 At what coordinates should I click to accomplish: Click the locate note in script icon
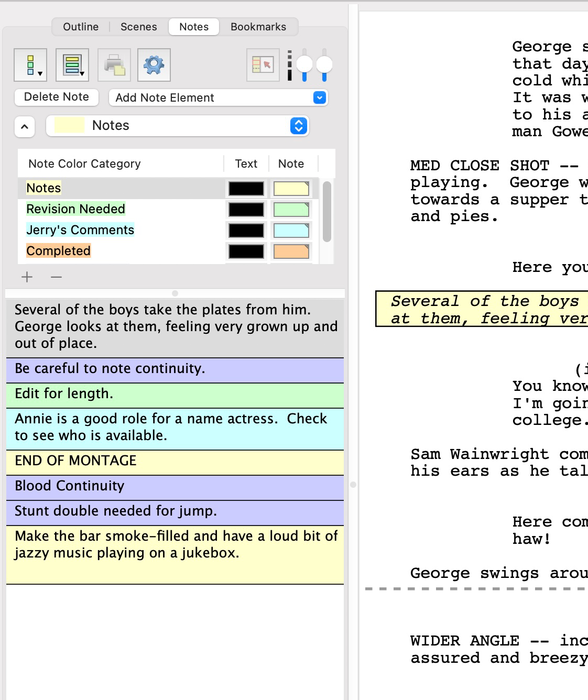tap(262, 63)
